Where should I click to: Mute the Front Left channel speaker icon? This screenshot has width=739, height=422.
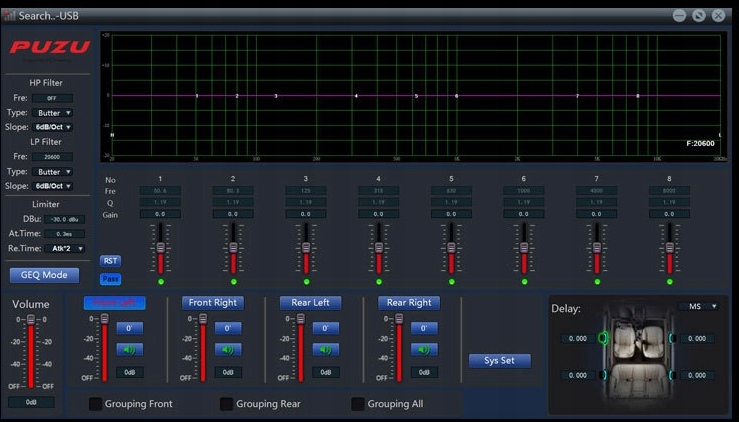(129, 350)
